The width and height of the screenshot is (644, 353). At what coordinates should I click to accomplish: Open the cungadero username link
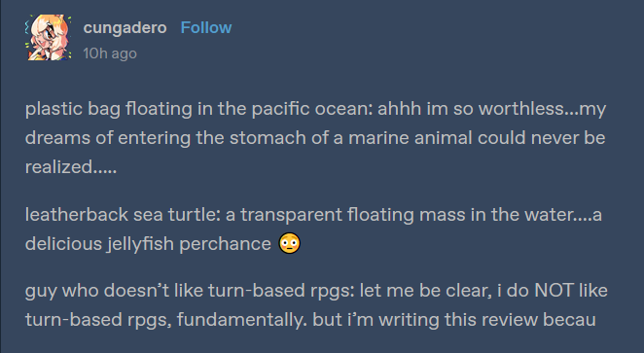tap(125, 28)
